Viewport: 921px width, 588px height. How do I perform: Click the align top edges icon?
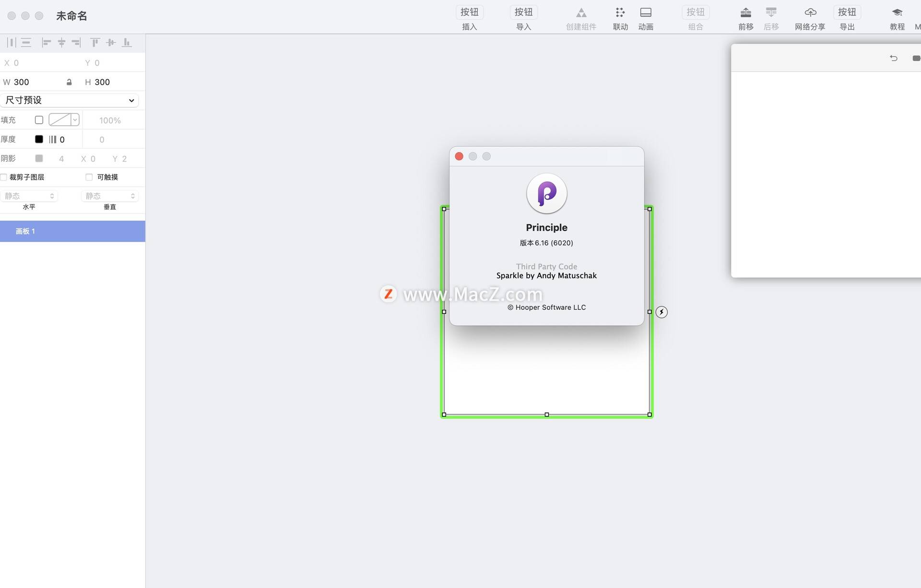[x=95, y=43]
